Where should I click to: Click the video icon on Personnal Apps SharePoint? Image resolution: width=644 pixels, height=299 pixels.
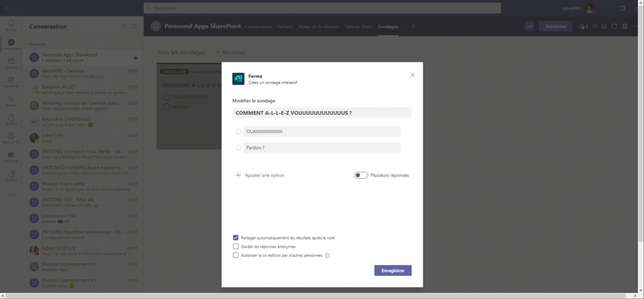(136, 58)
